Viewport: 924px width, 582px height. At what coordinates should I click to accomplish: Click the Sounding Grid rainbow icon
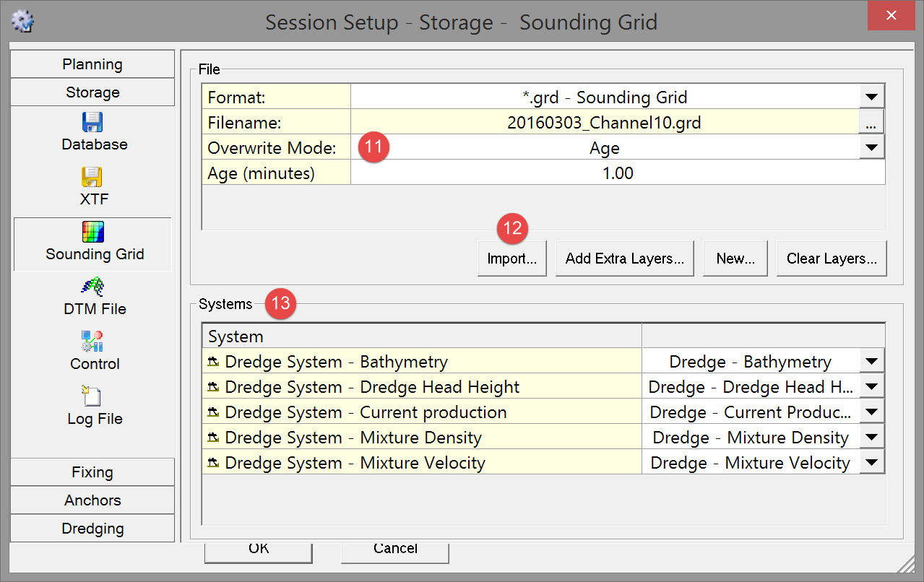[x=92, y=232]
